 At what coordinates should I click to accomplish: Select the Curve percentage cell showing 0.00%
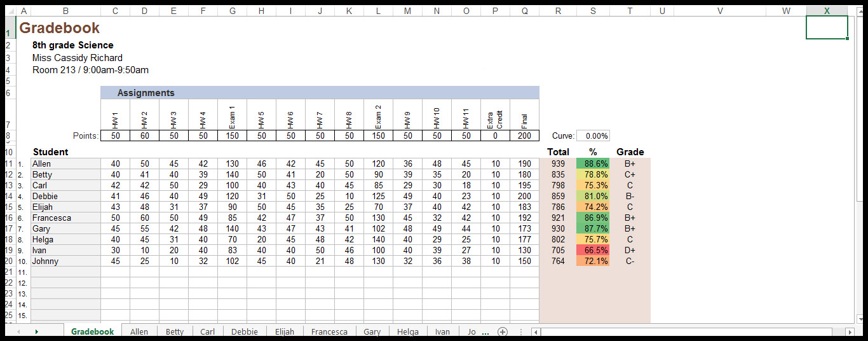[593, 136]
